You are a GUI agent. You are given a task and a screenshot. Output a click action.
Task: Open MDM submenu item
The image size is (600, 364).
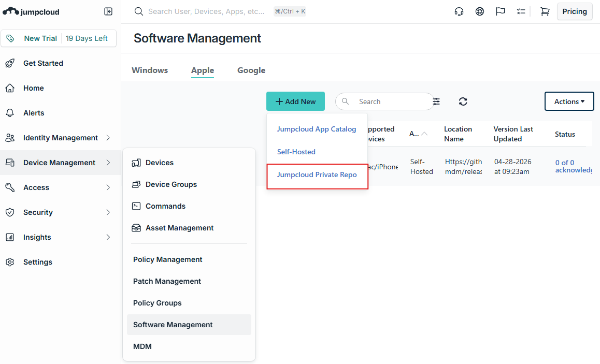click(142, 346)
